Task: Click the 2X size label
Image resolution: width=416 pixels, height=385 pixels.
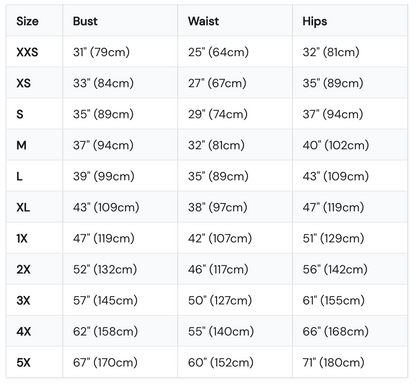Action: point(23,269)
